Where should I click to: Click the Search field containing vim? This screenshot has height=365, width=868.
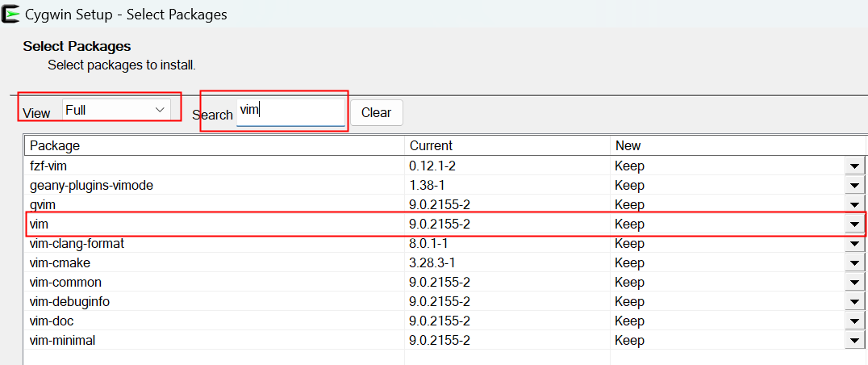pos(290,111)
